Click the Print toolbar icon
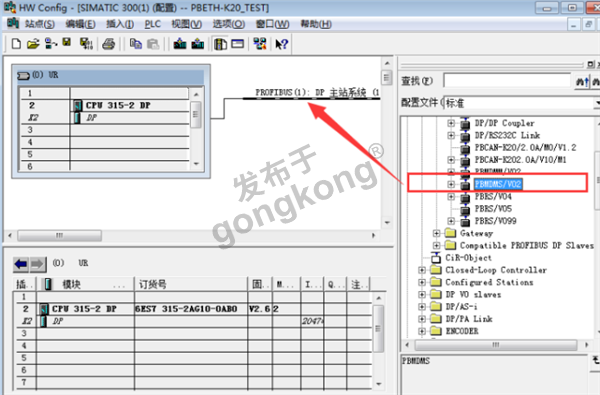The height and width of the screenshot is (395, 600). [109, 44]
